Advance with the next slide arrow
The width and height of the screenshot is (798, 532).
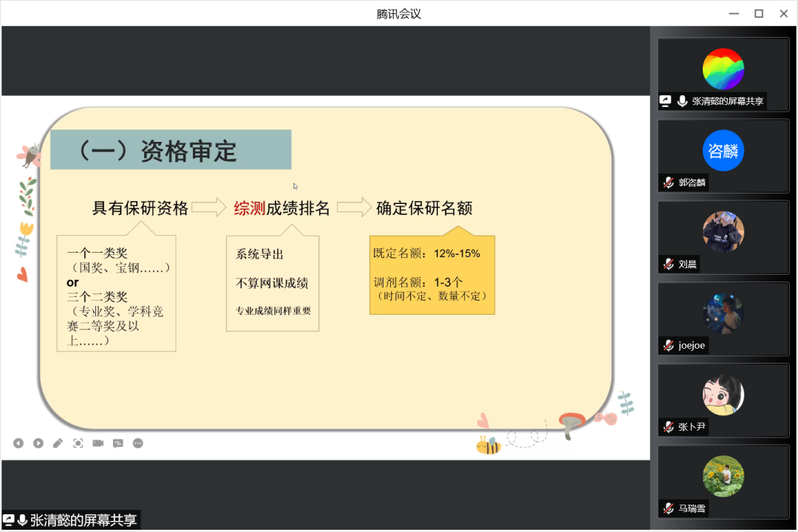[38, 443]
